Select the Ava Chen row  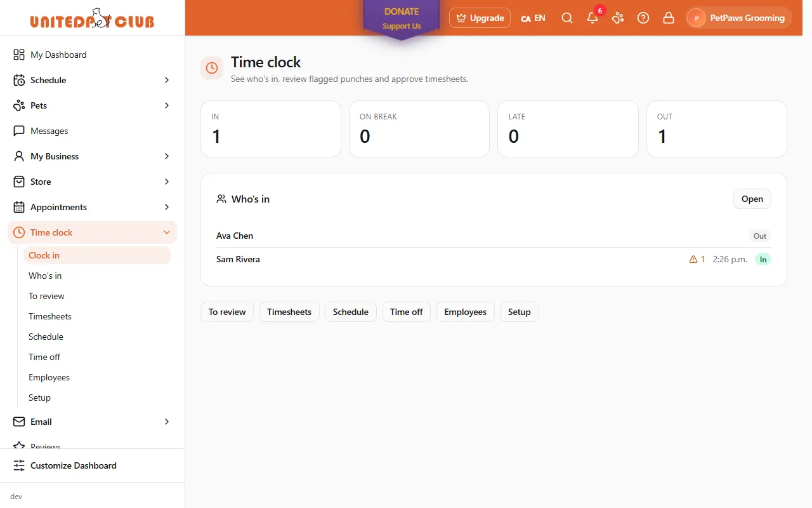pyautogui.click(x=494, y=236)
